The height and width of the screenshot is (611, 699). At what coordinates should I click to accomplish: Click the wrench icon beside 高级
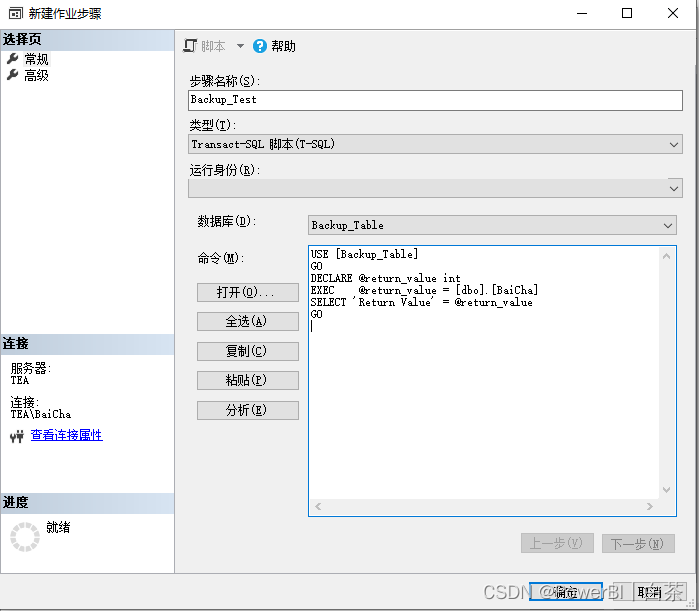click(12, 75)
